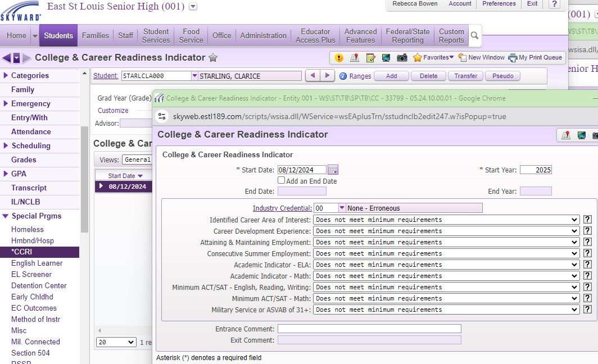Check the Add an End Date box
This screenshot has height=364, width=598.
click(282, 181)
